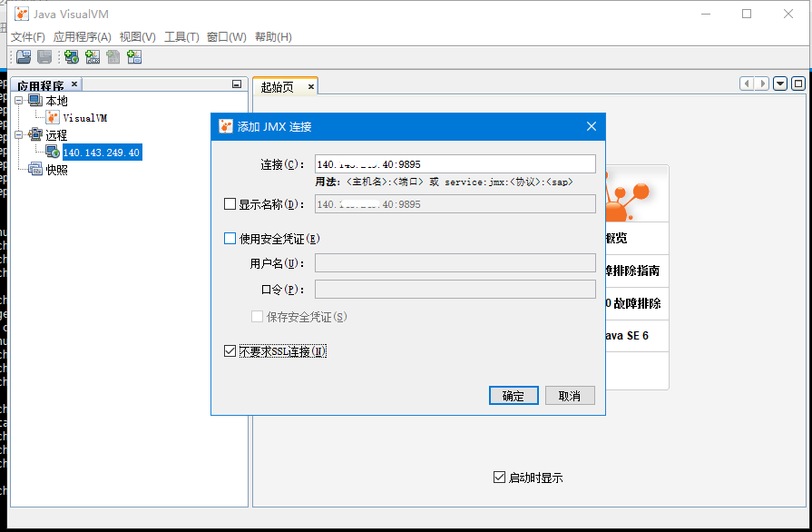Maximize the Java VisualVM window
Screen dimensions: 812x532
tap(747, 14)
